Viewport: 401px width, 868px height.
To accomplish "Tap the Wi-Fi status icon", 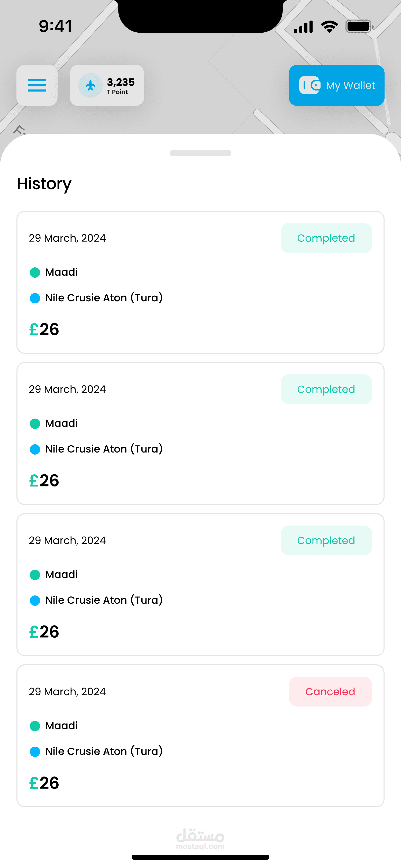I will tap(329, 26).
